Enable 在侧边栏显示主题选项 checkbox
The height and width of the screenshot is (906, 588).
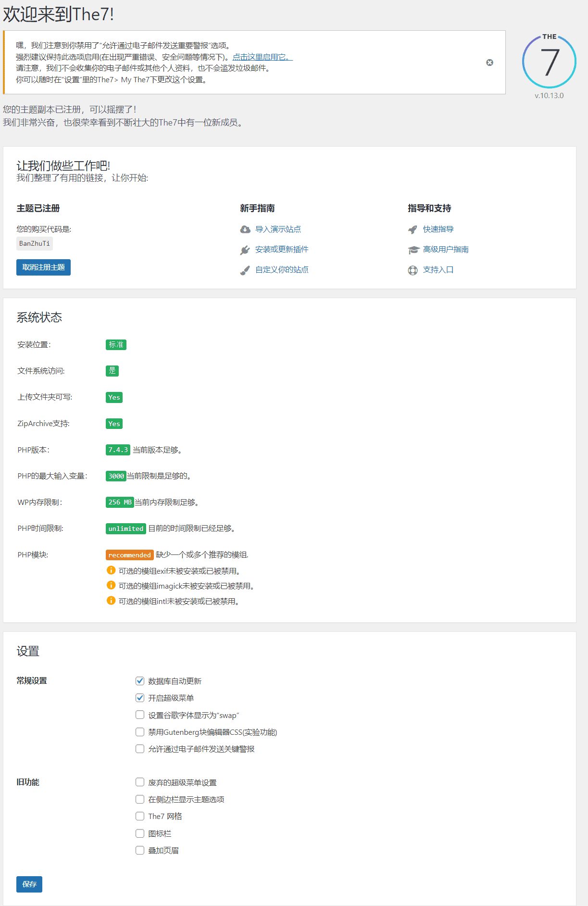(x=140, y=799)
